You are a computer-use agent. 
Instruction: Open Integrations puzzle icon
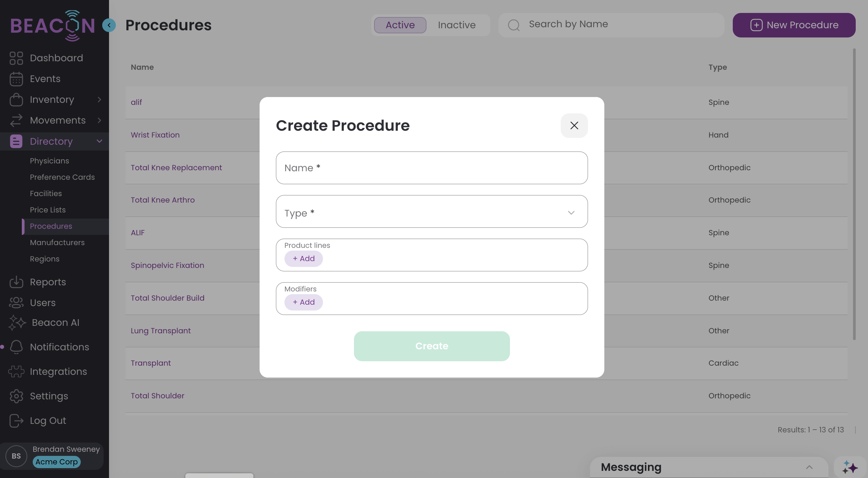pyautogui.click(x=16, y=371)
